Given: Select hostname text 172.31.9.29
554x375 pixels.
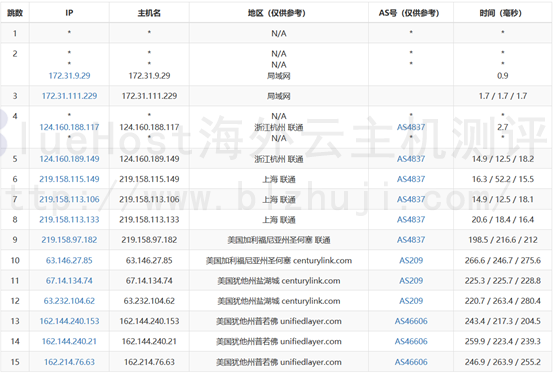Looking at the screenshot, I should click(149, 76).
